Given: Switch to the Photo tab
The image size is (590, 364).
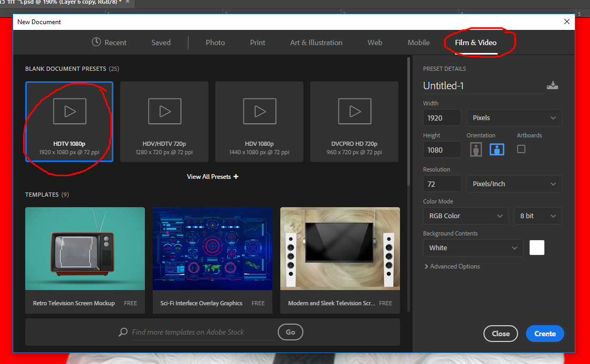Looking at the screenshot, I should [215, 42].
